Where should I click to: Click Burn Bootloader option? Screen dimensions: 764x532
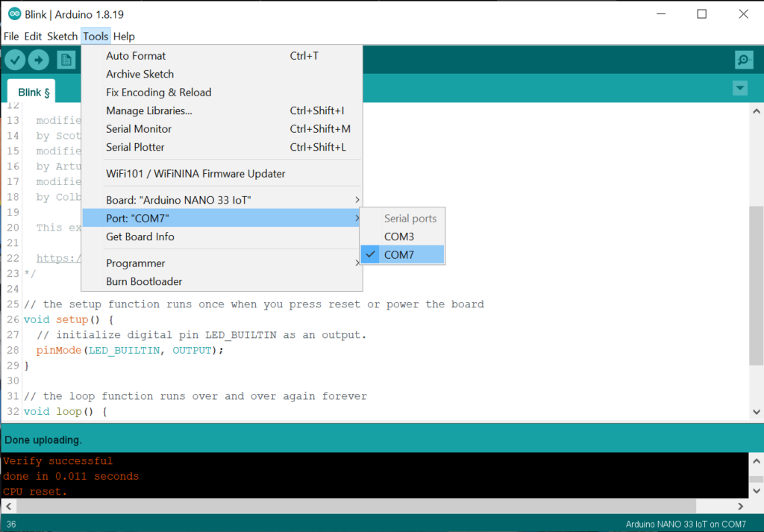(x=144, y=281)
